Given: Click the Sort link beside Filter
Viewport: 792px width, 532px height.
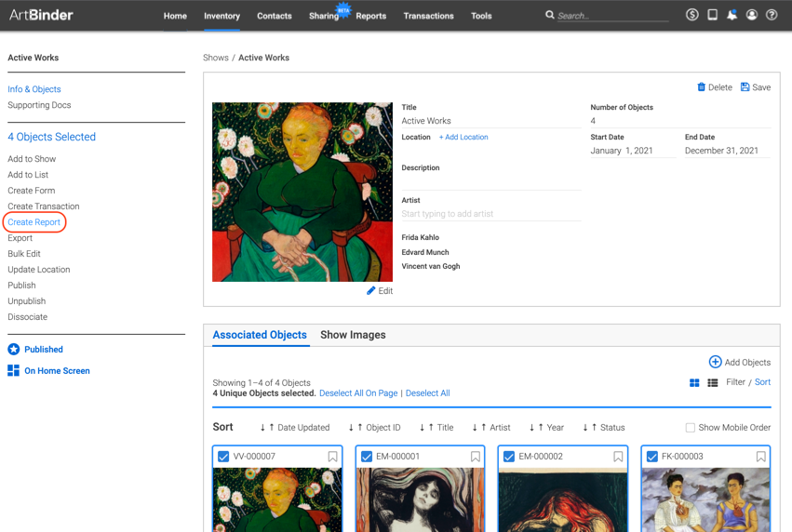Looking at the screenshot, I should point(763,382).
